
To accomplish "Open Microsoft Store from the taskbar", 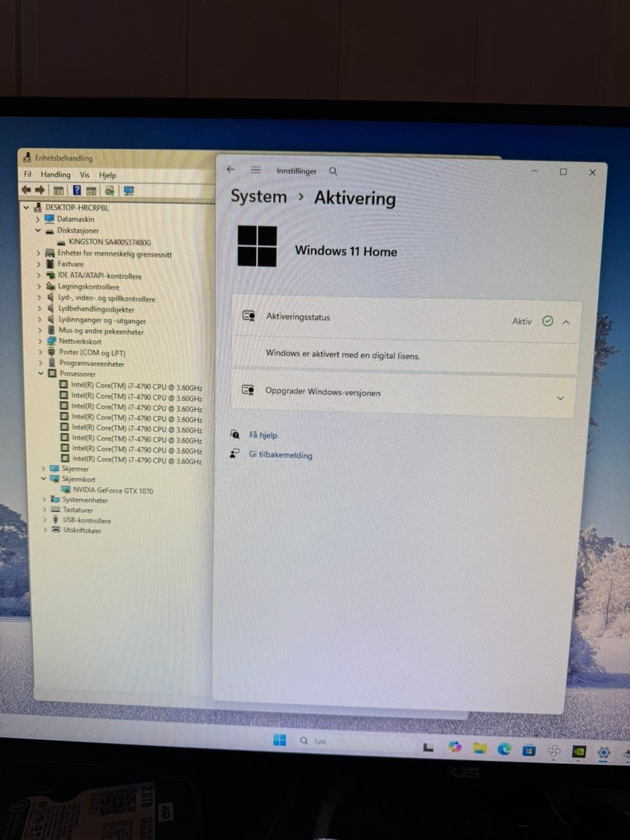I will click(x=529, y=750).
